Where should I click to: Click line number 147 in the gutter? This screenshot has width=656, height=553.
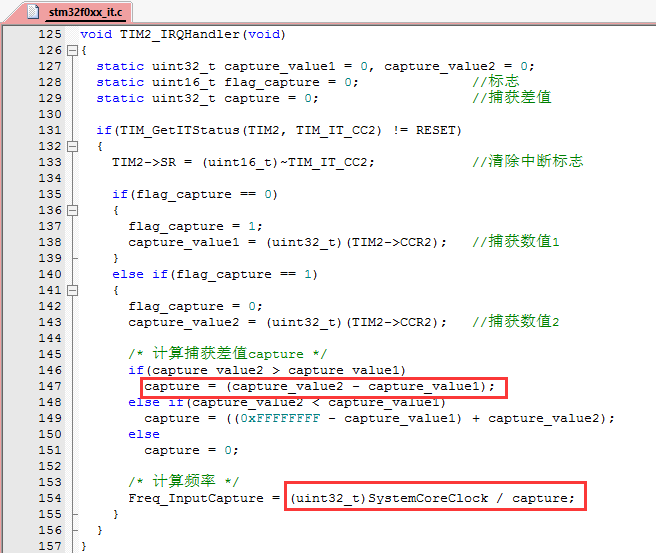tap(50, 386)
